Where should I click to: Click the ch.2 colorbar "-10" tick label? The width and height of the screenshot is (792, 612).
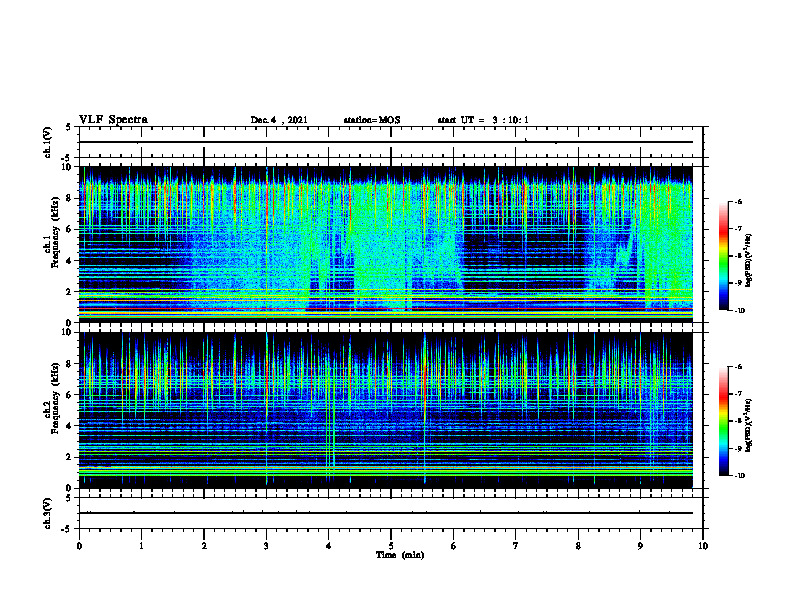pyautogui.click(x=740, y=476)
